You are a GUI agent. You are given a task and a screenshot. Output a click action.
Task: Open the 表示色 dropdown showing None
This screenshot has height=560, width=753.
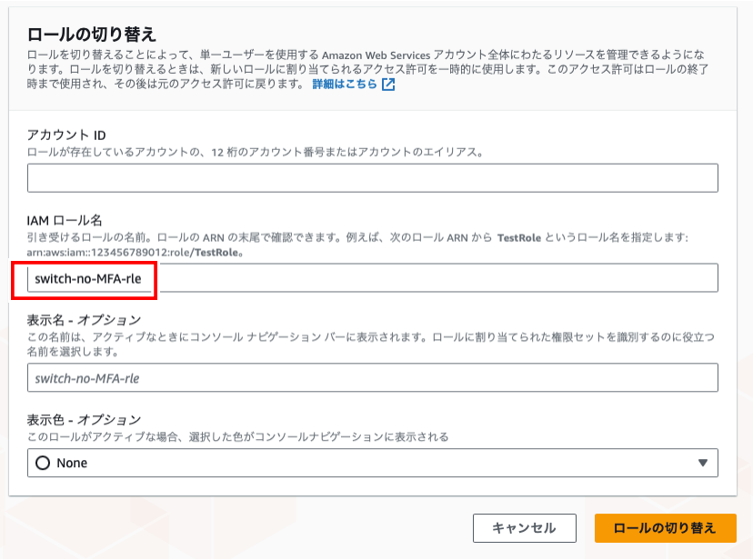[372, 463]
